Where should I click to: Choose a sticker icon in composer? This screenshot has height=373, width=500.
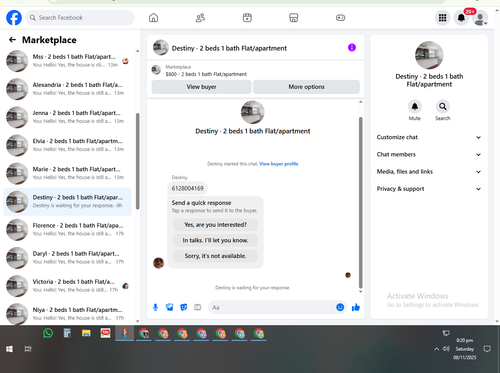pos(184,307)
